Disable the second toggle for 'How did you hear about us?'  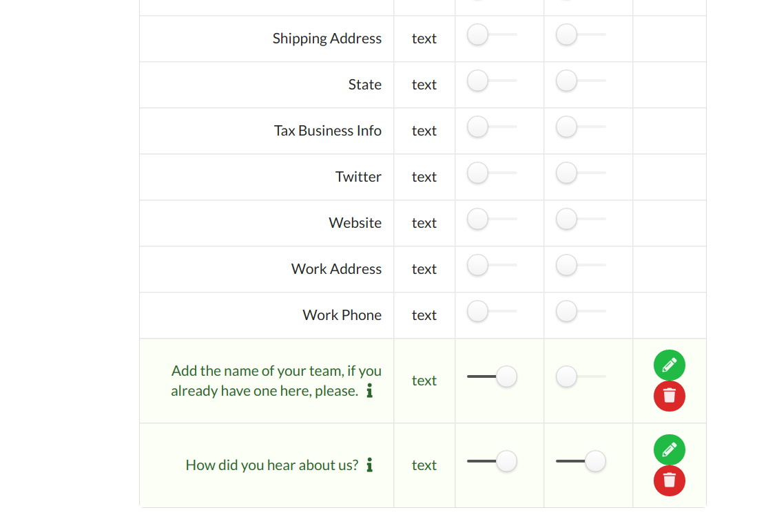581,461
